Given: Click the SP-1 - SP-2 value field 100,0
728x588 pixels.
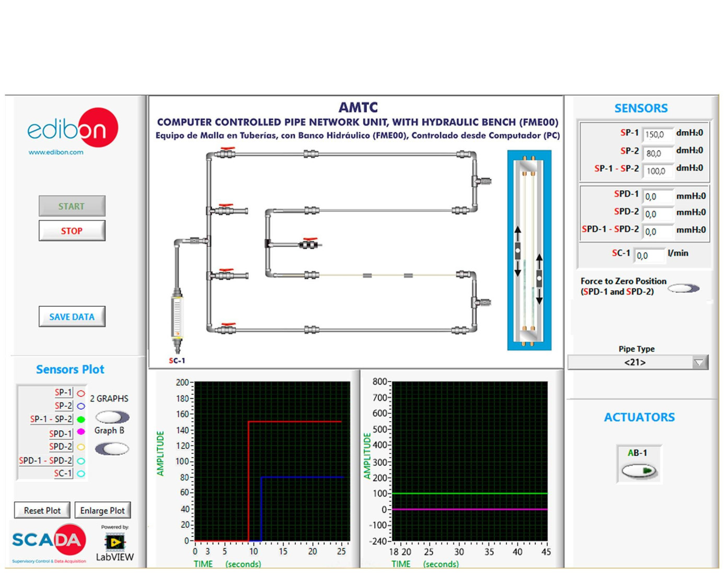Looking at the screenshot, I should [657, 171].
